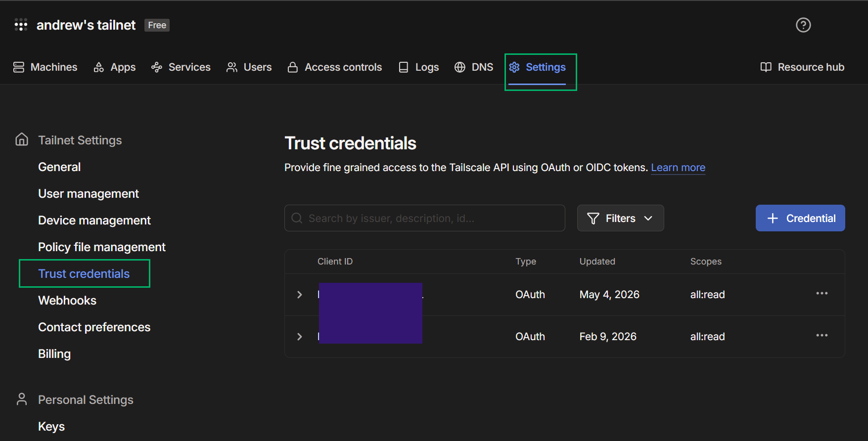Click the Personal Settings section label
The image size is (868, 441).
pyautogui.click(x=86, y=400)
